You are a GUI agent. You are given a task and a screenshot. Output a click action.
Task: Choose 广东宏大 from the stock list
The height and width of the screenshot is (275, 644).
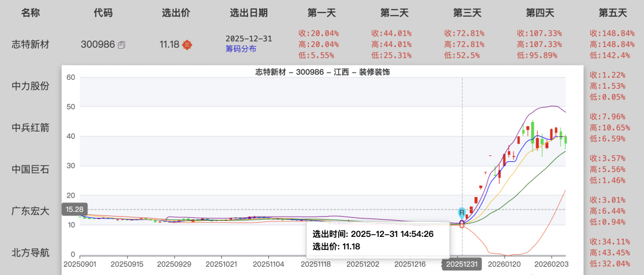(30, 211)
